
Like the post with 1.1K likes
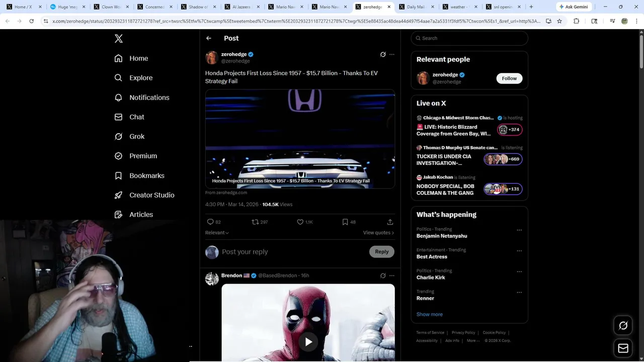pos(300,222)
